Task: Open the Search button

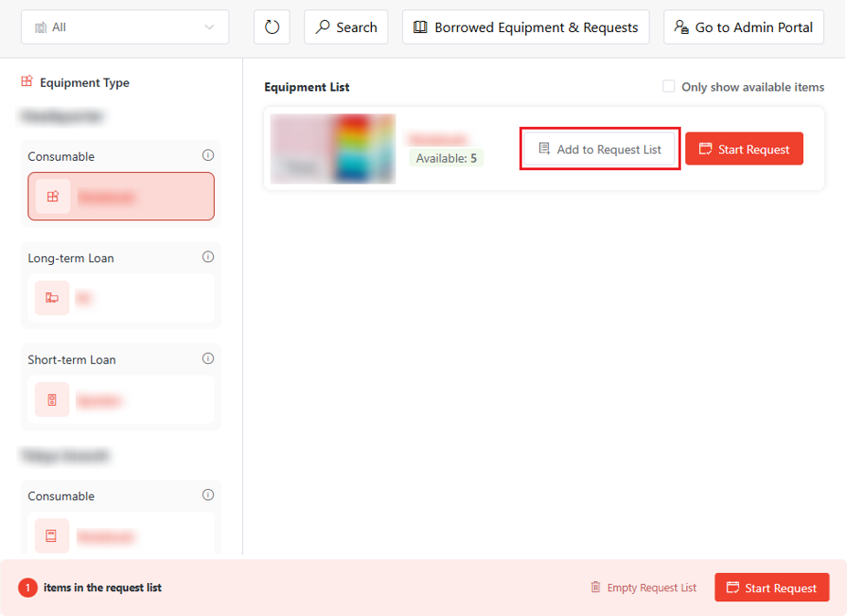Action: coord(346,27)
